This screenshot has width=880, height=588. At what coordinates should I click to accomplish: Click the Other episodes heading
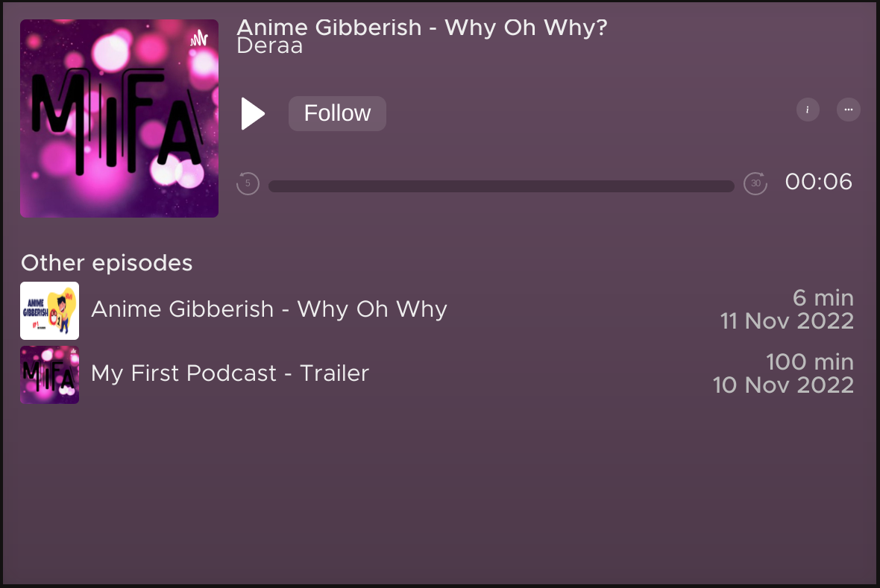(x=107, y=263)
